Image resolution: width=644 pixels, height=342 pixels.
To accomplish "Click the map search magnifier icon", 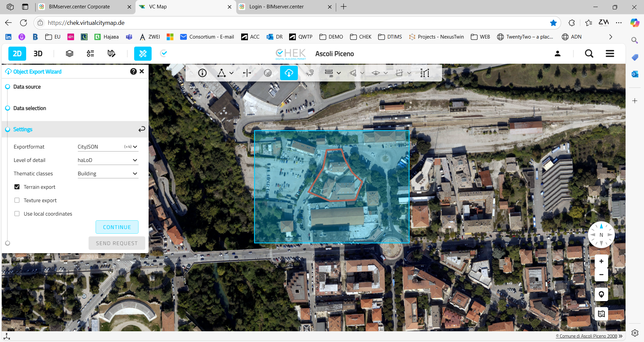I will click(589, 54).
